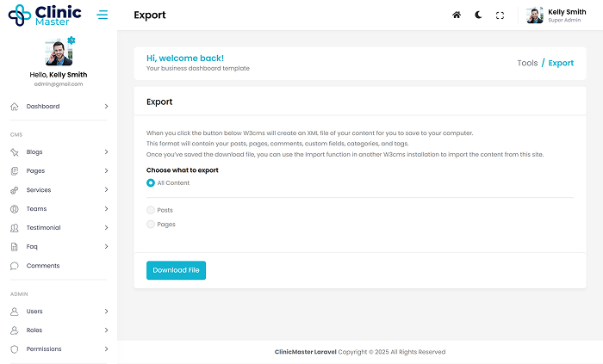Click the Clinic Master logo

[x=46, y=15]
